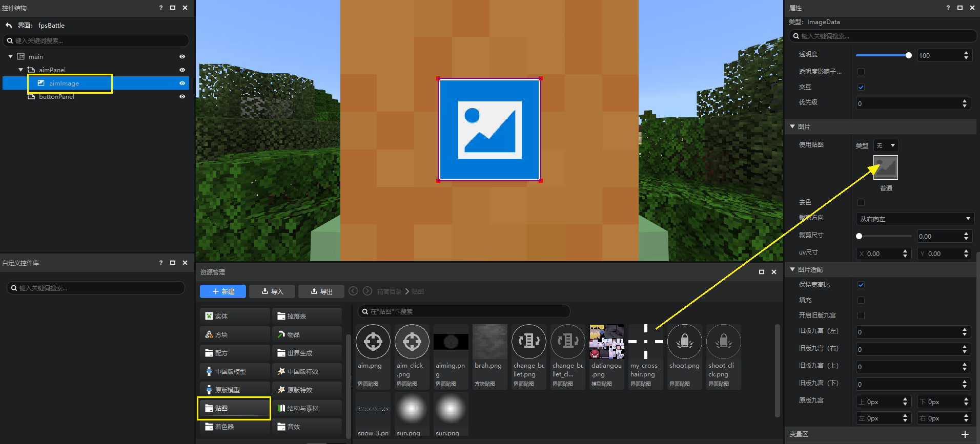Enable 透明度影响子 checkbox
Image resolution: width=980 pixels, height=444 pixels.
tap(861, 72)
